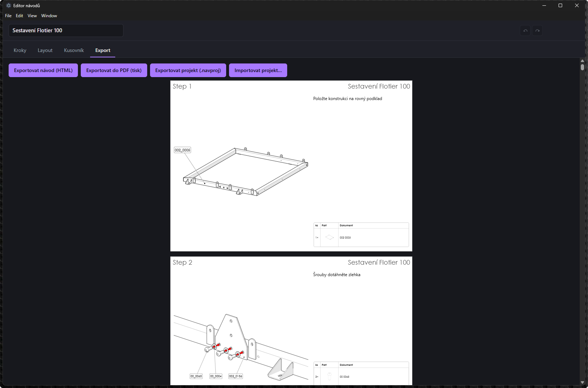
Task: Click the Step 1 heading
Action: pyautogui.click(x=182, y=86)
